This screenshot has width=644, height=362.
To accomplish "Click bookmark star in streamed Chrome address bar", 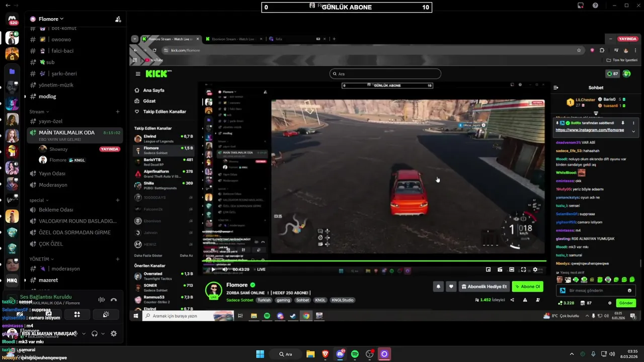I will click(579, 50).
